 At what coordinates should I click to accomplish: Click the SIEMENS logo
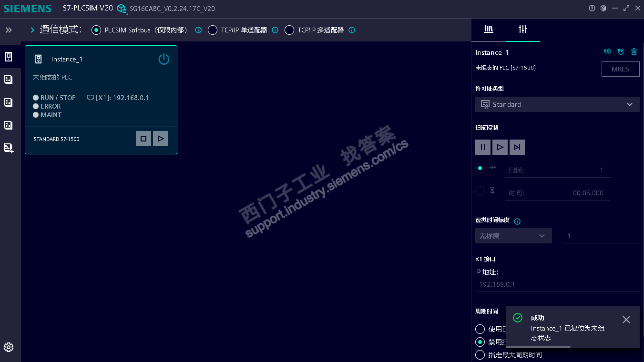tap(28, 9)
